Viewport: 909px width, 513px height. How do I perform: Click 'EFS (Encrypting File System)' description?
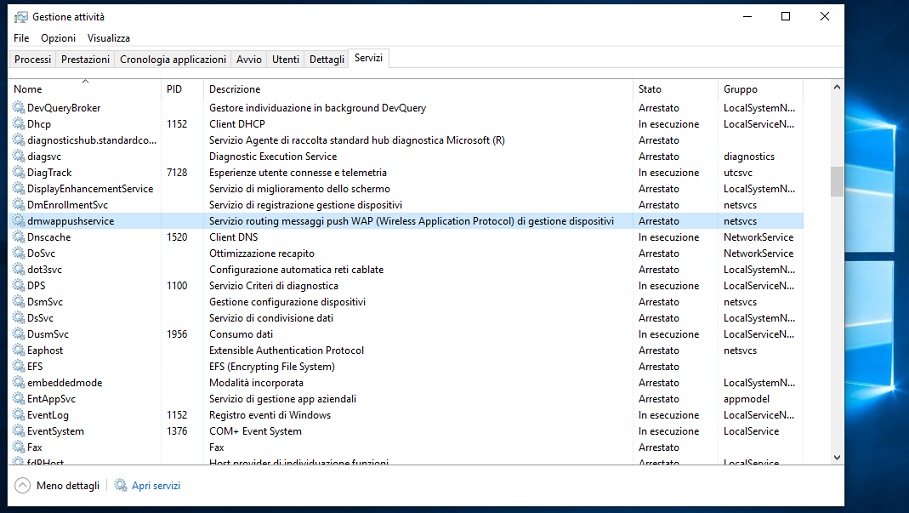click(272, 367)
